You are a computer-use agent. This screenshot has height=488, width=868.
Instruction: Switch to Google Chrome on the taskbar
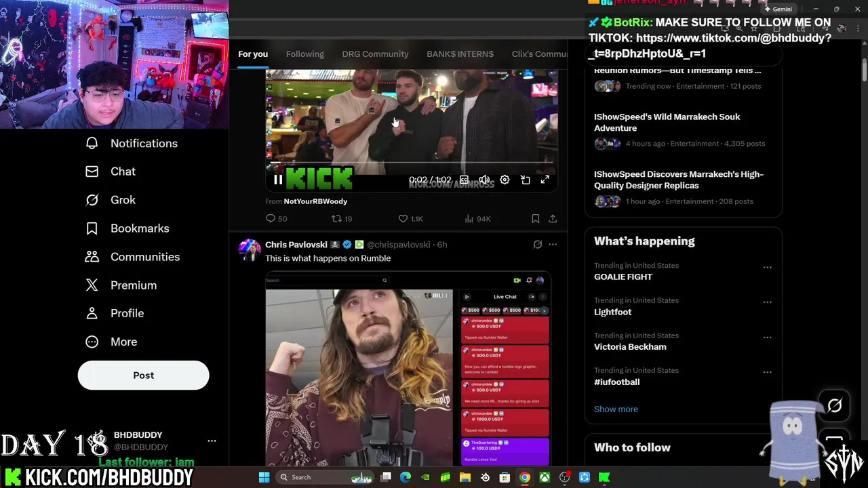click(524, 477)
